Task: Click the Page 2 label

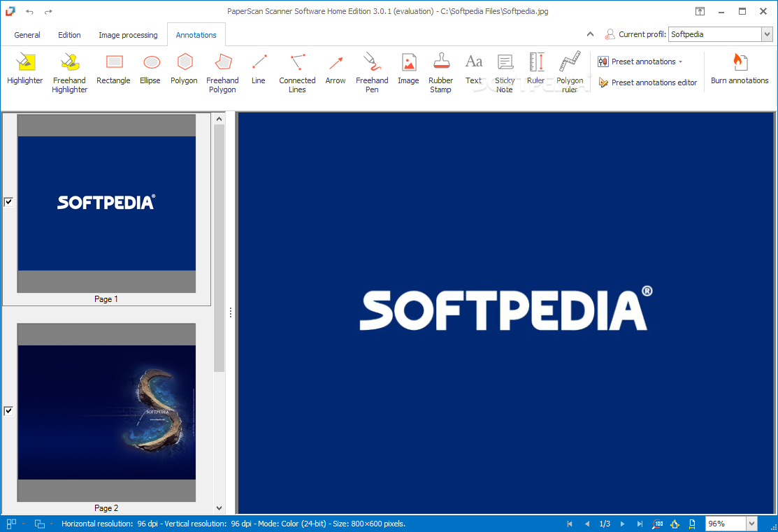Action: [x=106, y=508]
